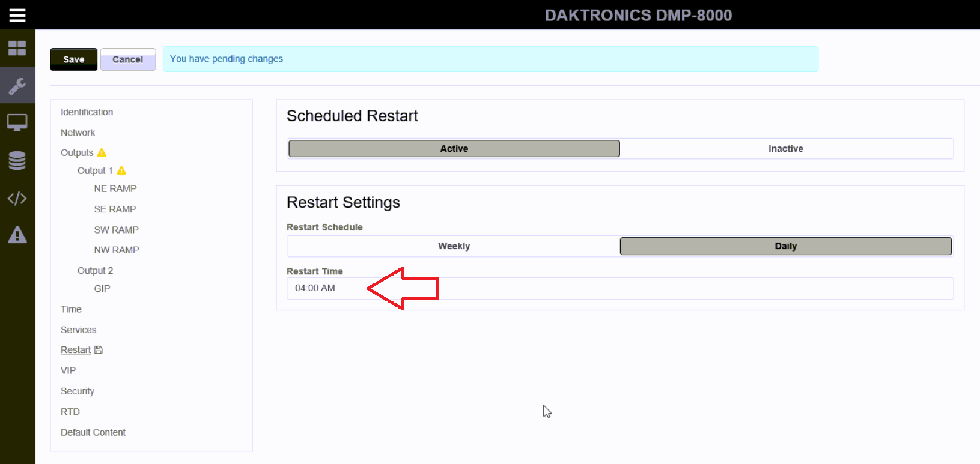
Task: Choose Weekly restart schedule
Action: pos(454,246)
